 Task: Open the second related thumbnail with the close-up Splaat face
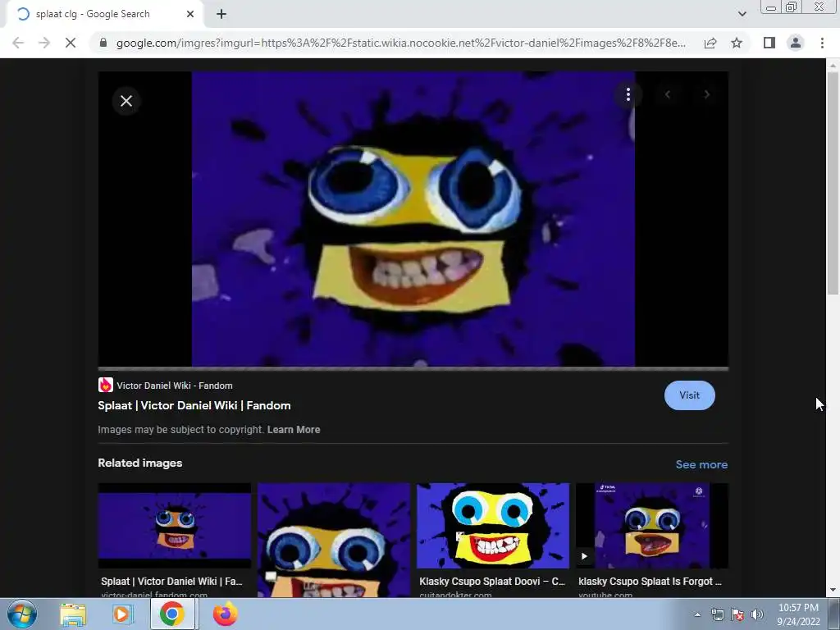click(334, 540)
